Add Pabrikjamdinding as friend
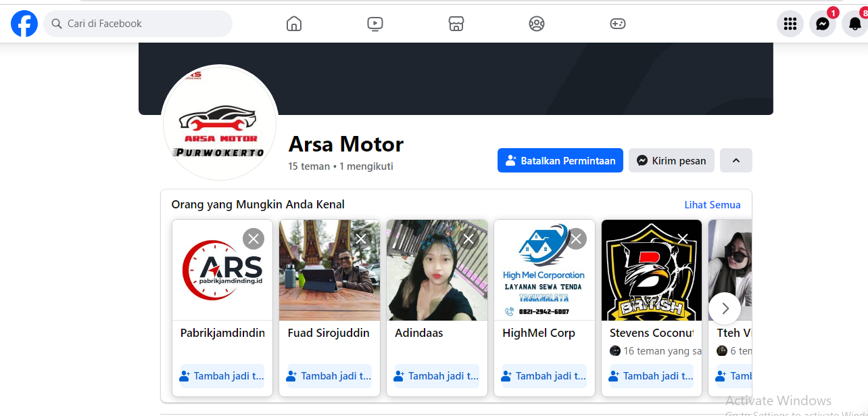 tap(222, 376)
